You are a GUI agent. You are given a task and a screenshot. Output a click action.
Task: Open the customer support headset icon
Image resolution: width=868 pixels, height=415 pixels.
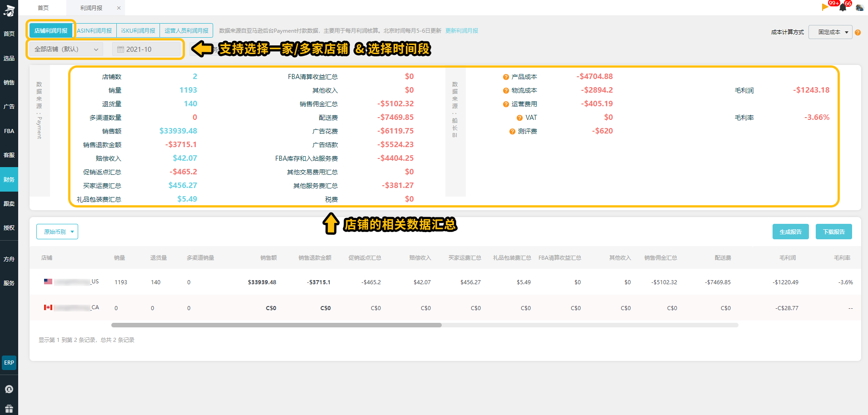click(9, 389)
